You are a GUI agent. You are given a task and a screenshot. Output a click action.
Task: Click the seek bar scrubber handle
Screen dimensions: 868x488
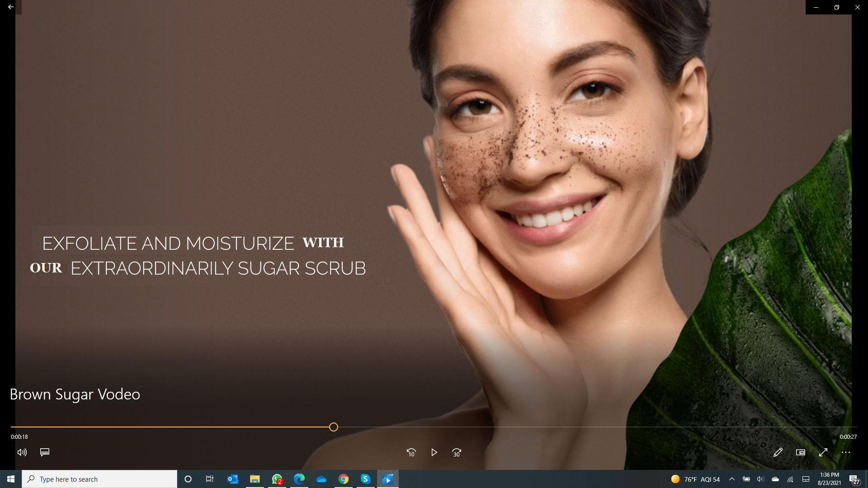coord(334,427)
